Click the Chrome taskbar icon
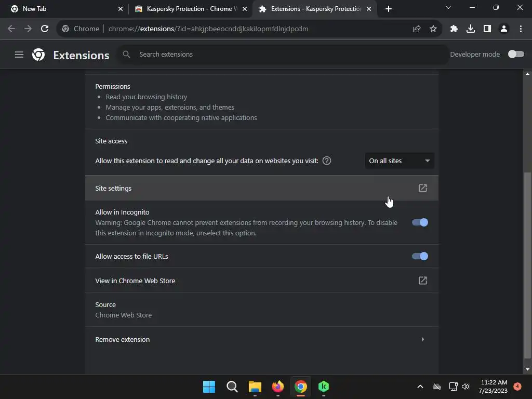The height and width of the screenshot is (399, 532). (x=301, y=387)
